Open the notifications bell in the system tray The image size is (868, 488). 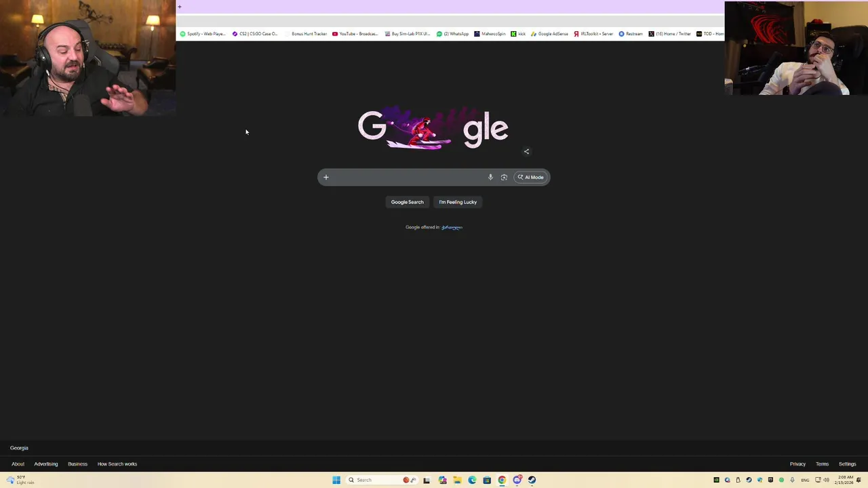tap(859, 480)
